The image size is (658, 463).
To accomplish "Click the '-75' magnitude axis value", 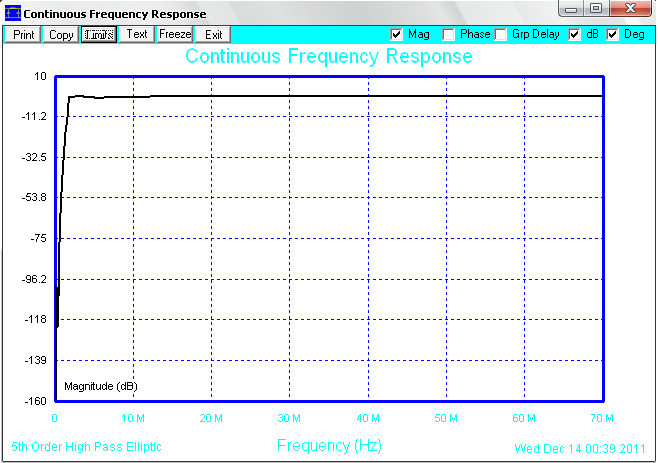I will point(39,238).
